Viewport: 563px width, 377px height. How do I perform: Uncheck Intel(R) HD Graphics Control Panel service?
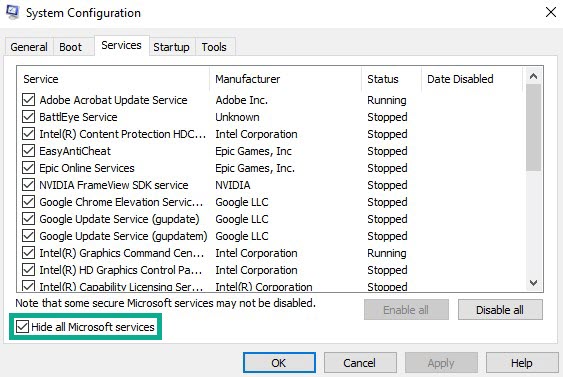[x=28, y=270]
